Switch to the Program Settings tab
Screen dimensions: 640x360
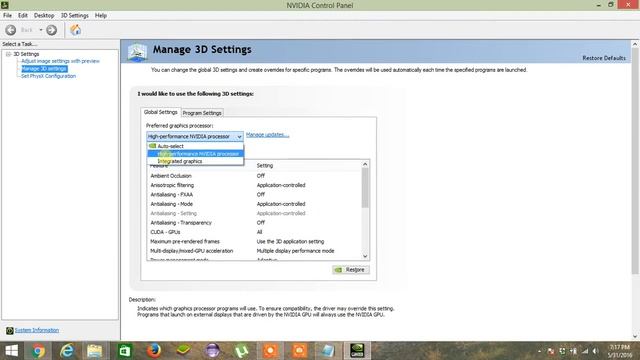202,113
